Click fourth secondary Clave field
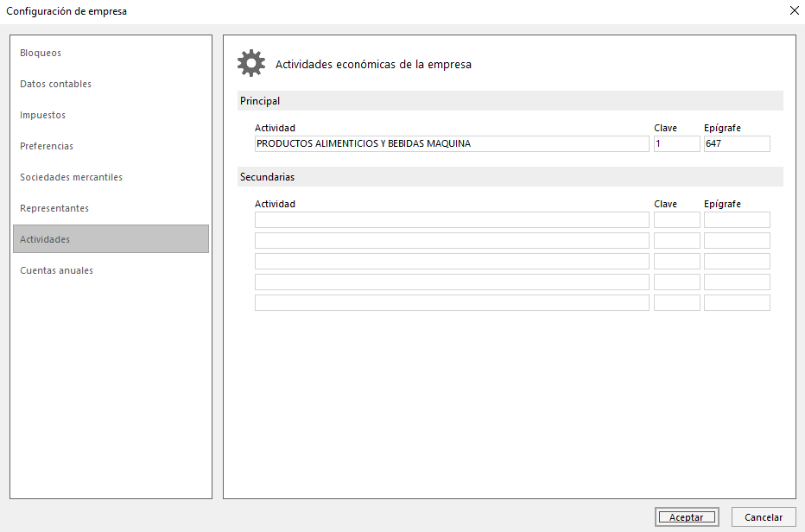This screenshot has width=805, height=532. coord(676,282)
